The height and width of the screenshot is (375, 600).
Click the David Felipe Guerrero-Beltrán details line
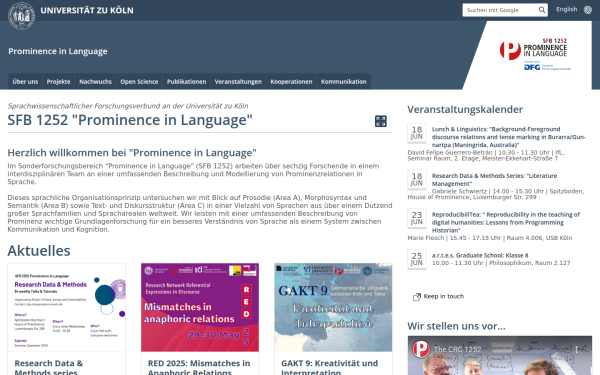[486, 155]
